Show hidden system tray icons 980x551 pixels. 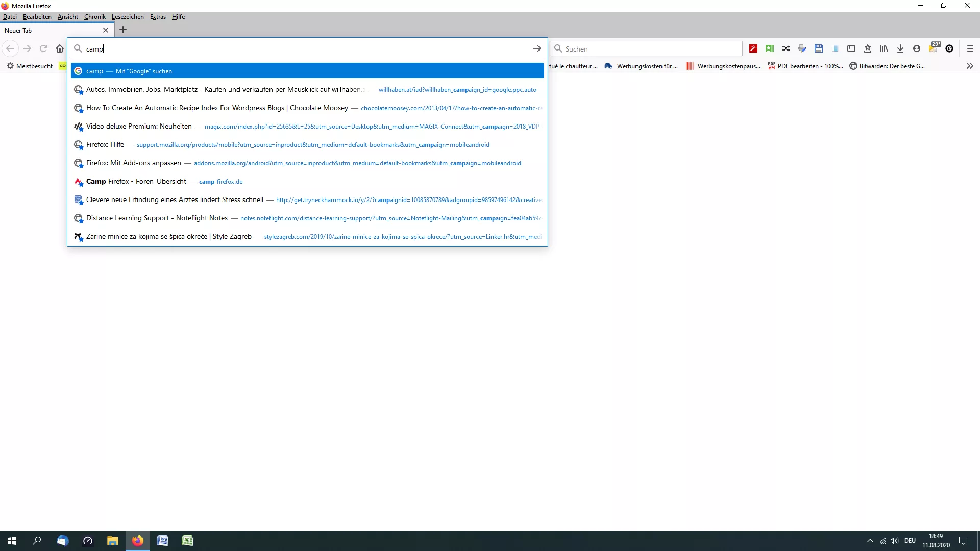tap(870, 541)
